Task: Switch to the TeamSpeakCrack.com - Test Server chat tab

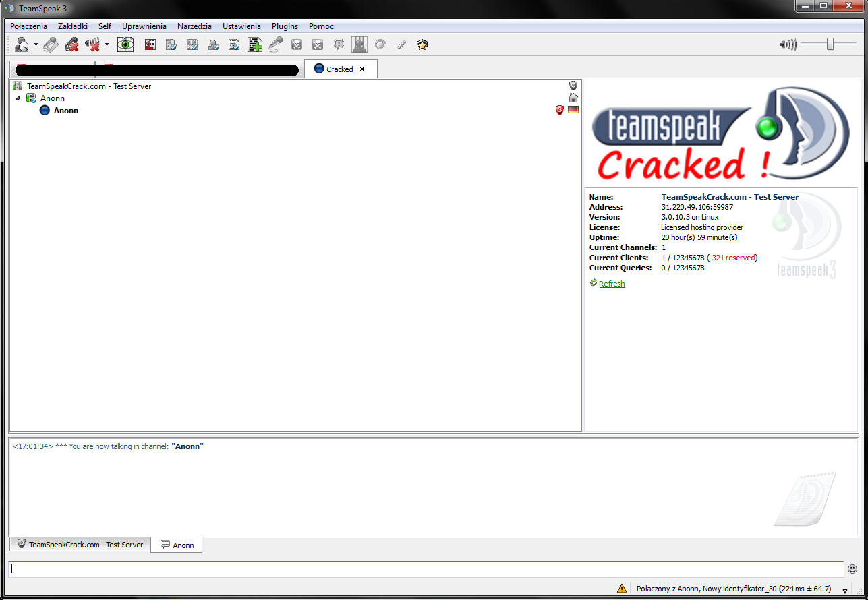Action: (x=80, y=545)
